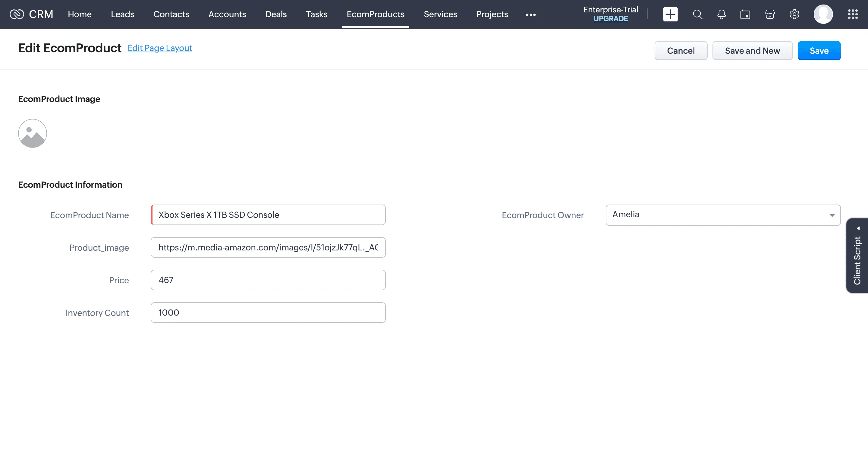Expand the Client Script side panel
The height and width of the screenshot is (458, 868).
point(857,255)
